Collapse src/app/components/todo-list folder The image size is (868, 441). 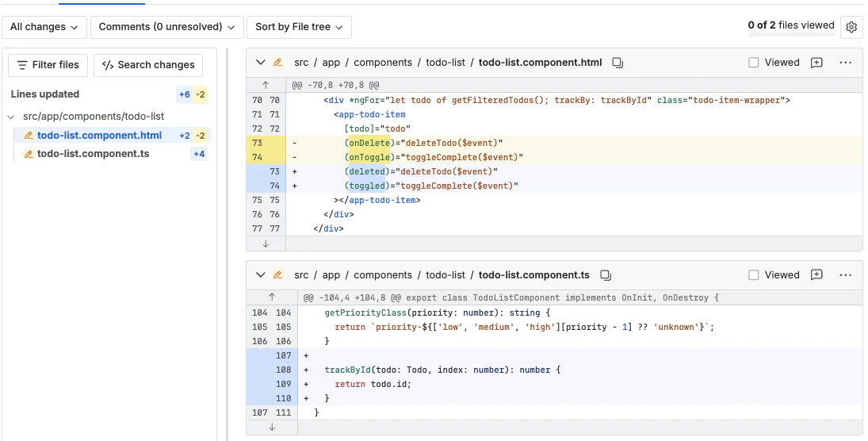(x=11, y=117)
